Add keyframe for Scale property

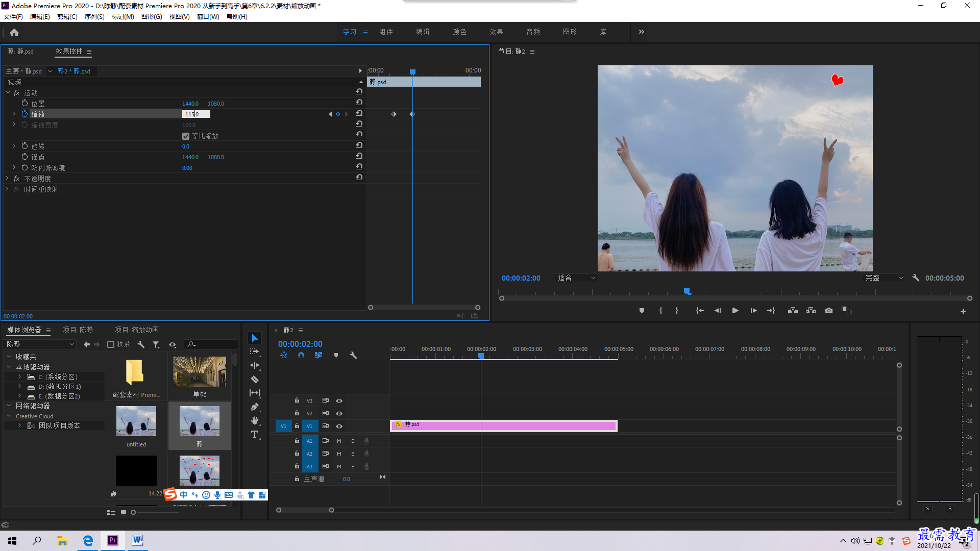coord(338,114)
